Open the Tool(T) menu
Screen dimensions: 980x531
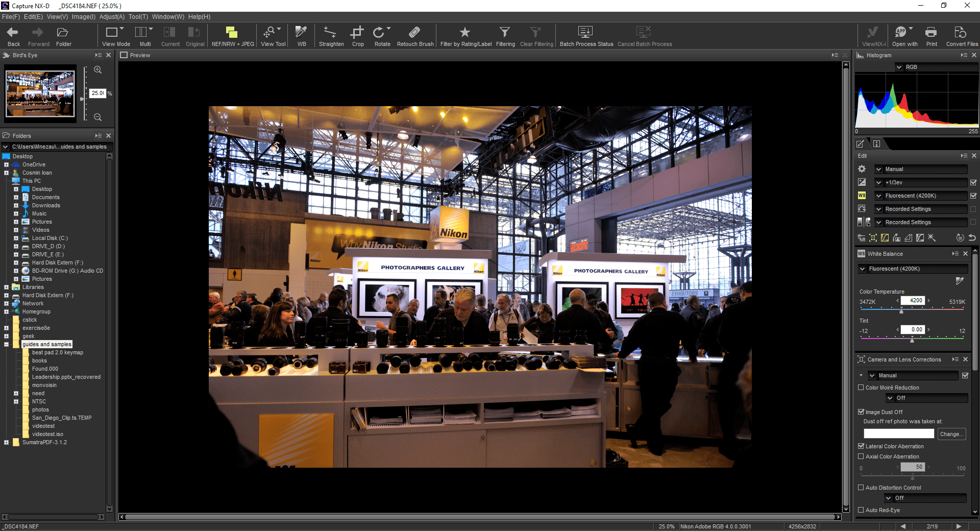(x=138, y=17)
